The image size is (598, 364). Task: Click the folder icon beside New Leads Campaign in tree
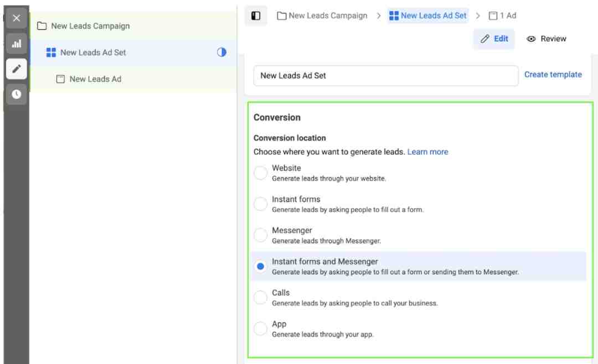point(42,26)
